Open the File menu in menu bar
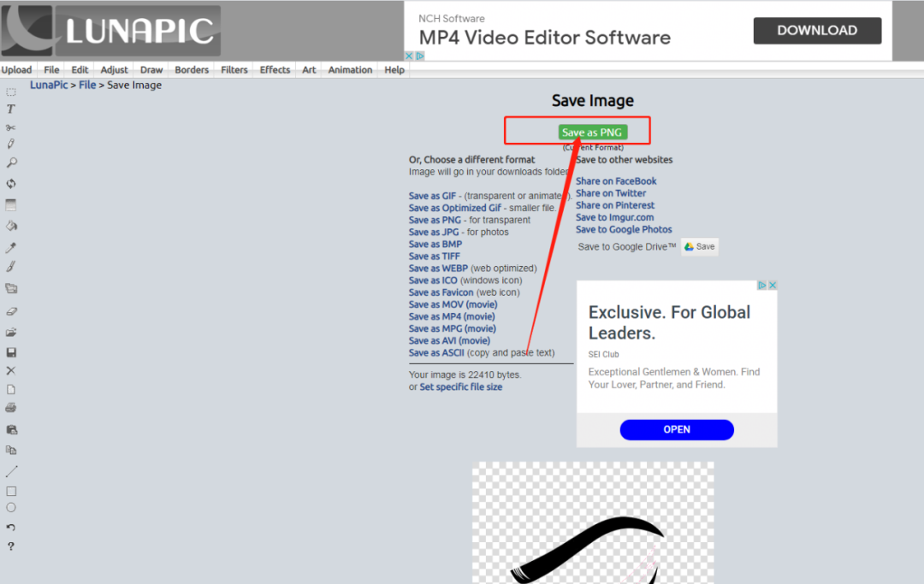The height and width of the screenshot is (584, 924). tap(51, 69)
